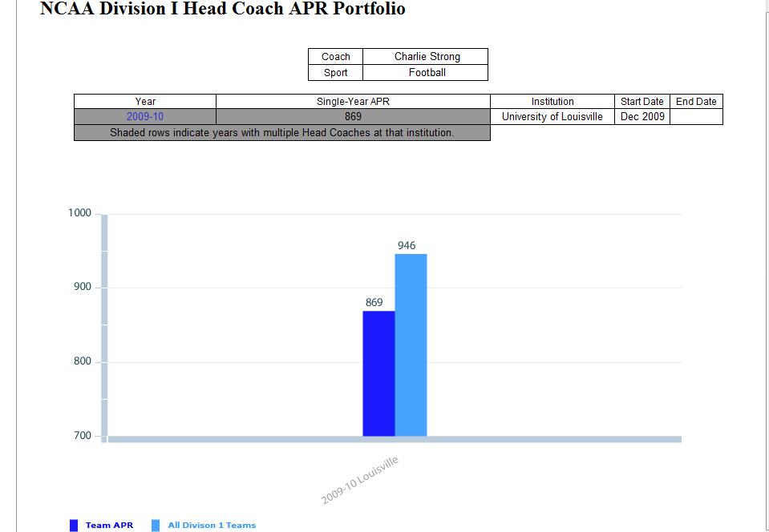This screenshot has height=532, width=769.
Task: Click the dark blue Team APR bar
Action: tap(378, 373)
